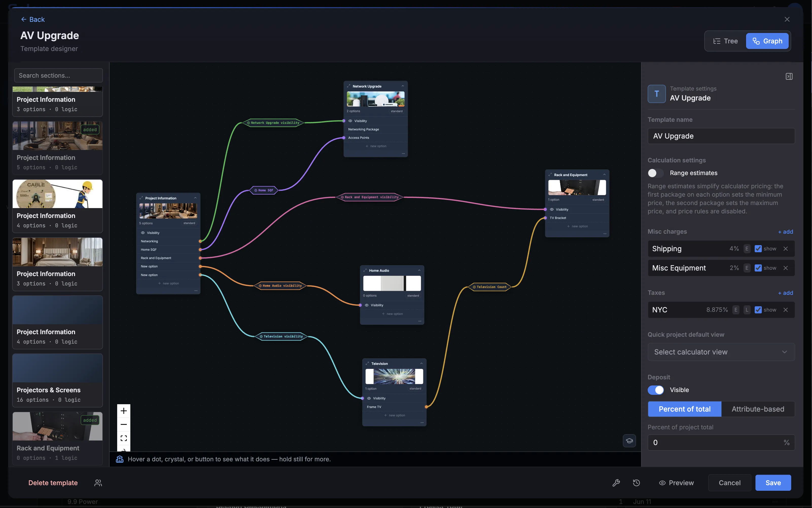
Task: Collapse the Project Information node chevron
Action: click(195, 198)
